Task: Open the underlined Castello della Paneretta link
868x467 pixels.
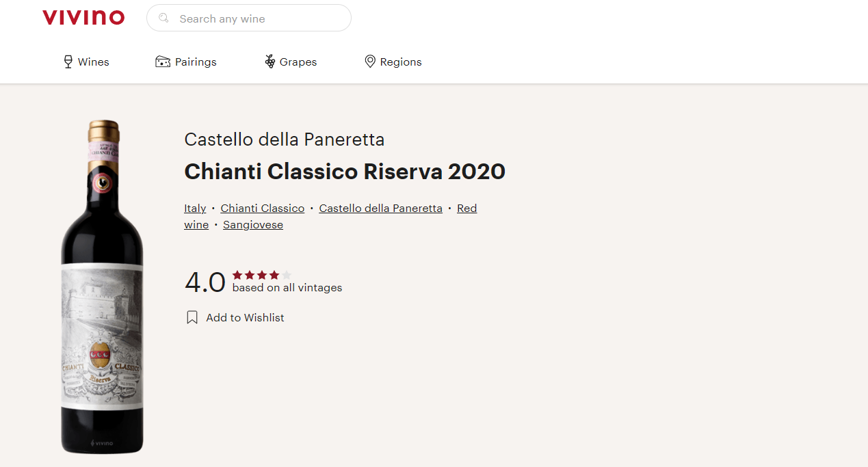Action: (380, 208)
